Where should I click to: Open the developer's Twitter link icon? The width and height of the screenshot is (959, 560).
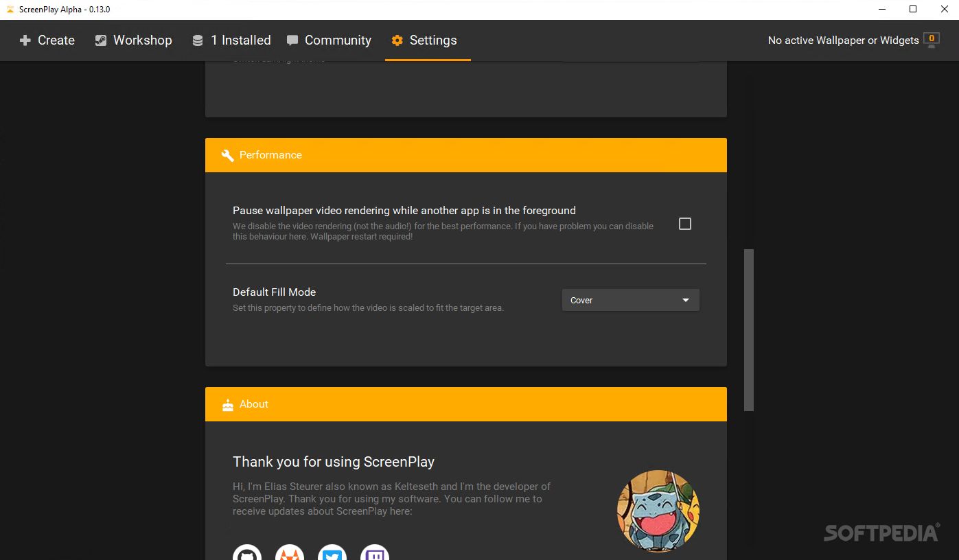(x=332, y=552)
